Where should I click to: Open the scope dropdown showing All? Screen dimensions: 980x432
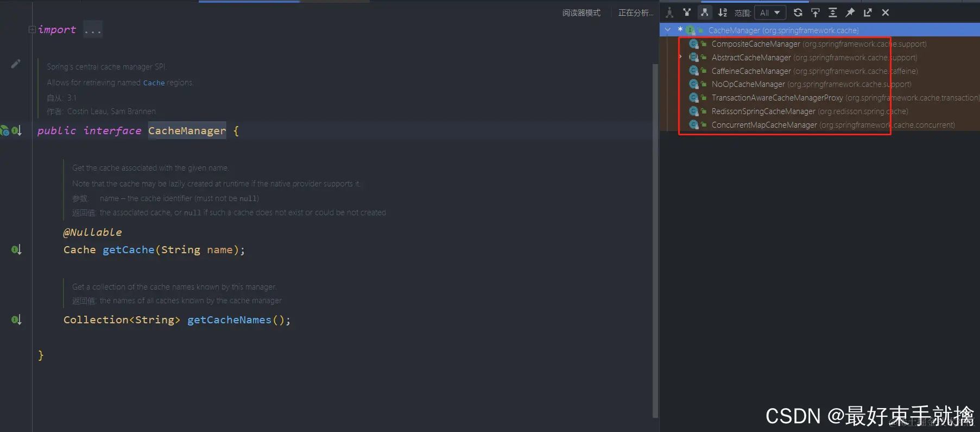(x=770, y=12)
